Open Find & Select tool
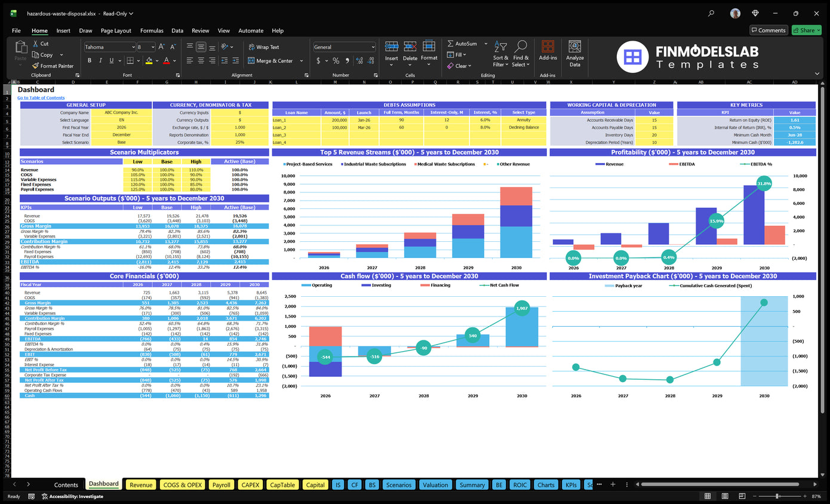The width and height of the screenshot is (830, 504). (x=521, y=54)
